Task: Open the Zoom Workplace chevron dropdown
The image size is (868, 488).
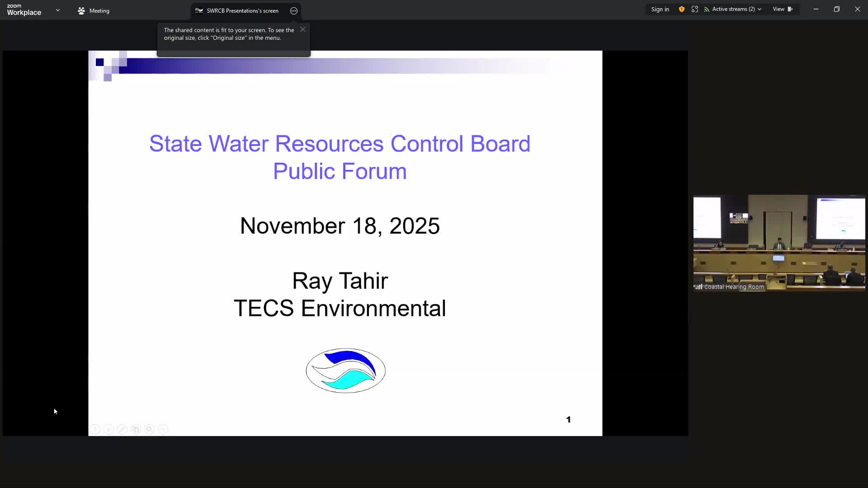Action: click(57, 10)
